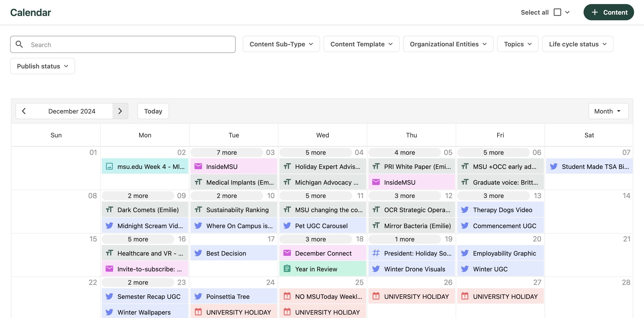Click the envelope icon on December Connect
Screen dimensions: 644x318
pos(287,253)
